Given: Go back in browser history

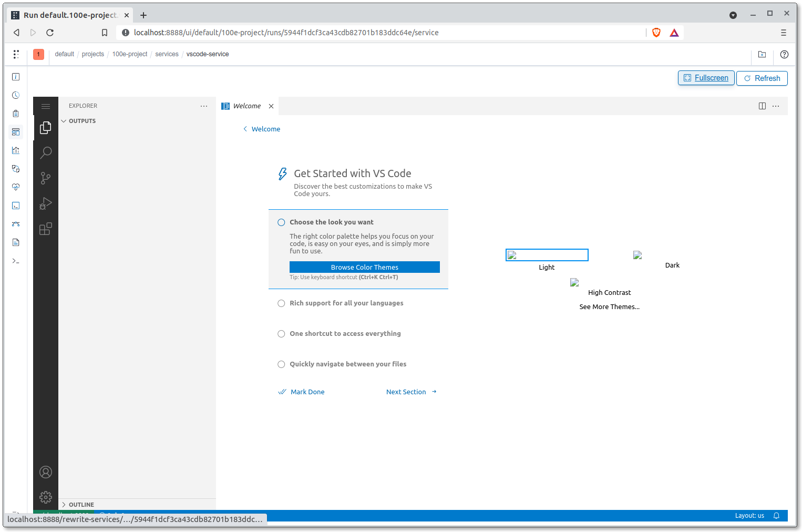Looking at the screenshot, I should (16, 33).
